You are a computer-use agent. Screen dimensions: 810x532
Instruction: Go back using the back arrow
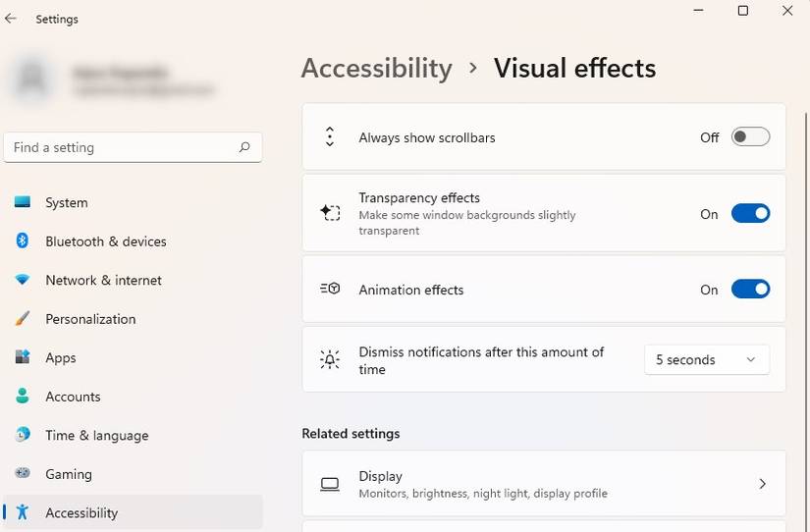(11, 19)
